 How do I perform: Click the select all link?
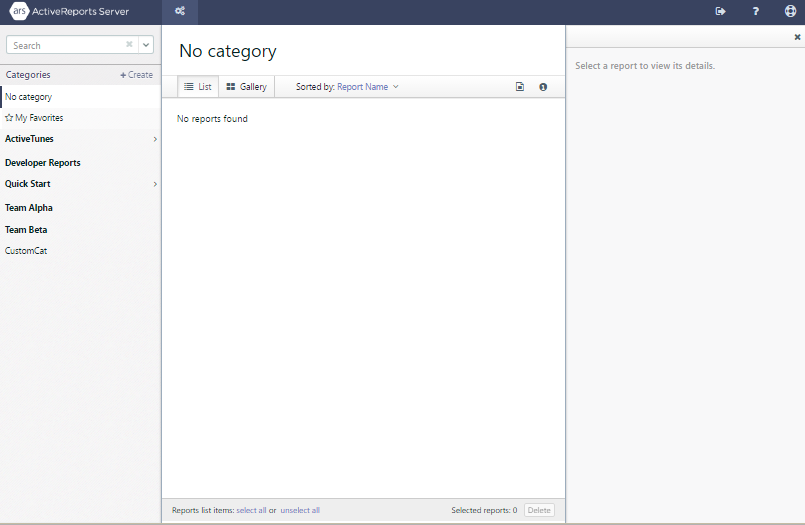[251, 510]
